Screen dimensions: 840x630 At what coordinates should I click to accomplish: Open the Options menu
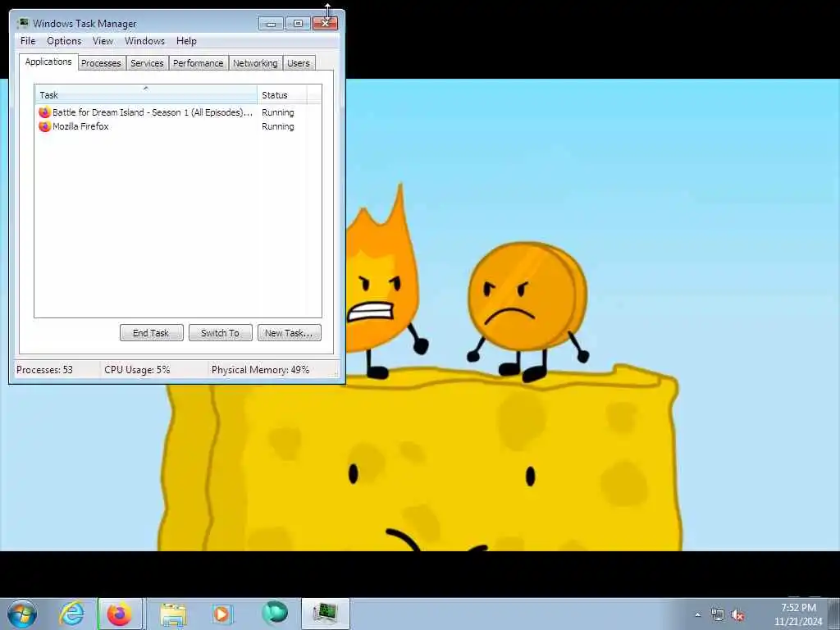(x=64, y=41)
